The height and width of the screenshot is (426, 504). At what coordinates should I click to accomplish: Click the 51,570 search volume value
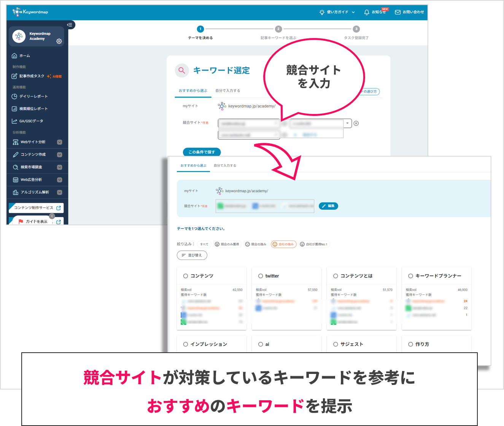click(387, 290)
